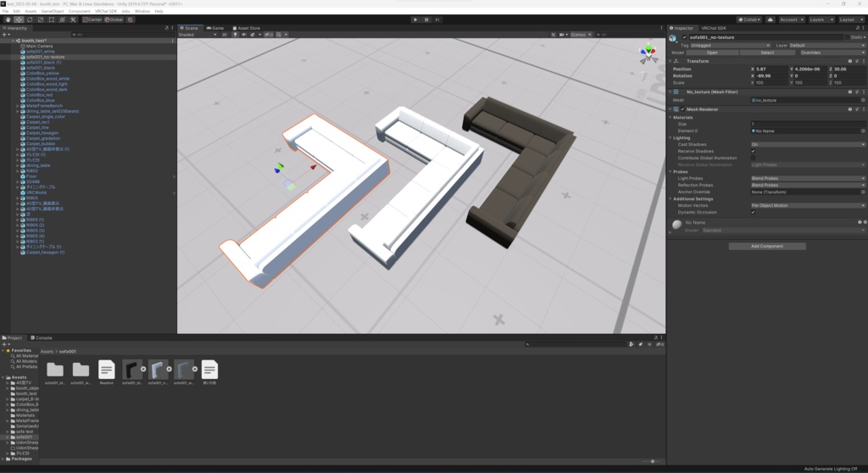Open the GameObject icon picker in Inspector
The height and width of the screenshot is (473, 868).
click(673, 37)
